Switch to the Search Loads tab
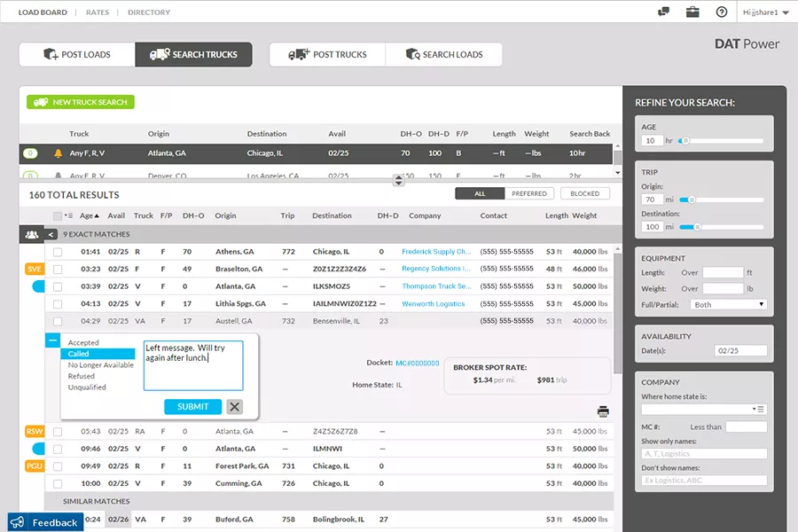798x532 pixels. (444, 54)
